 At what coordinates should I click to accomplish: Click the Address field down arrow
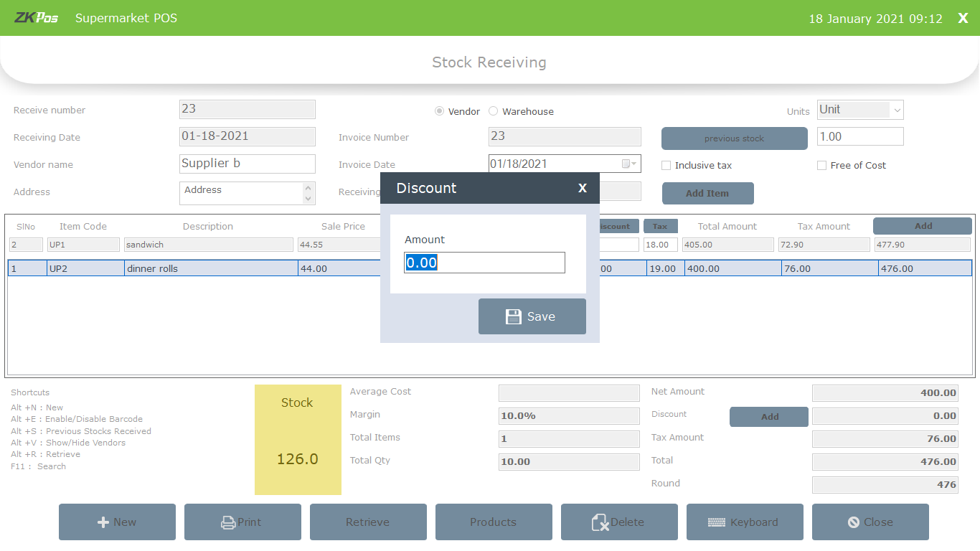309,198
